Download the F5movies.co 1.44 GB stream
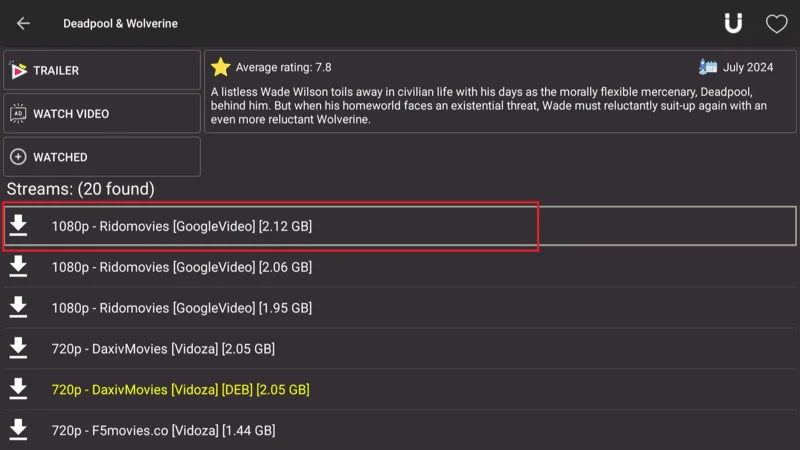The width and height of the screenshot is (800, 450). pyautogui.click(x=18, y=430)
